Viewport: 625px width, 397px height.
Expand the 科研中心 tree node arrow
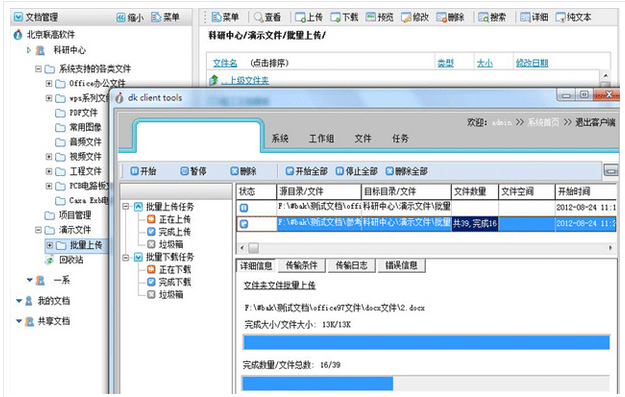point(29,50)
